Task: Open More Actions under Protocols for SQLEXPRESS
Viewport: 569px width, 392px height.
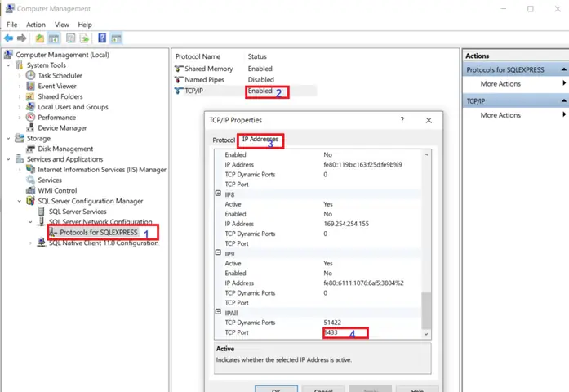Action: (x=500, y=83)
